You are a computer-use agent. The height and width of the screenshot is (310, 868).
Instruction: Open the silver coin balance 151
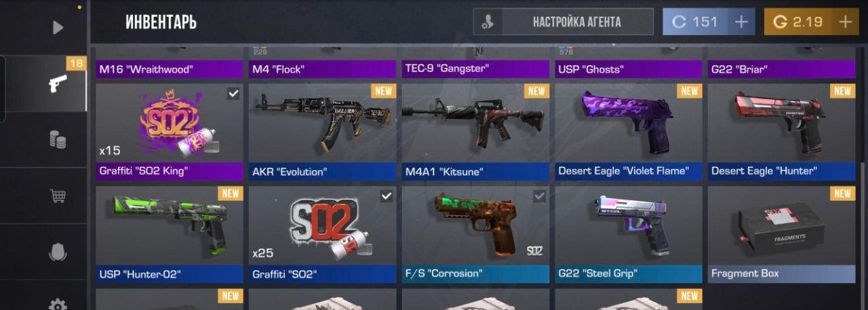(x=696, y=22)
